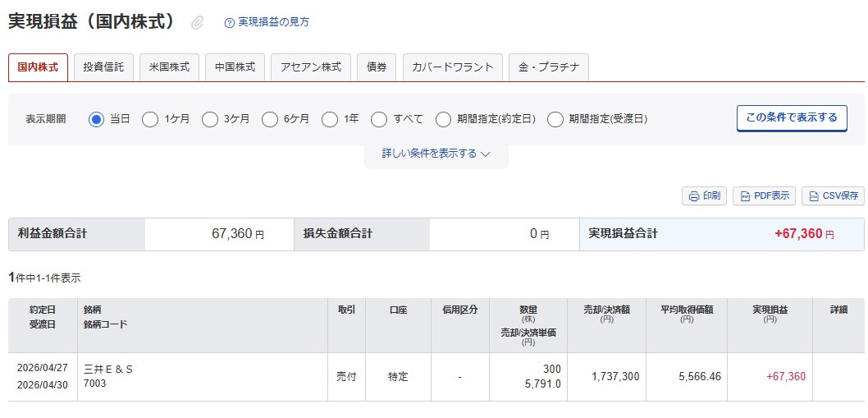868x418 pixels.
Task: Click the 三井E&S stock row name
Action: click(108, 370)
